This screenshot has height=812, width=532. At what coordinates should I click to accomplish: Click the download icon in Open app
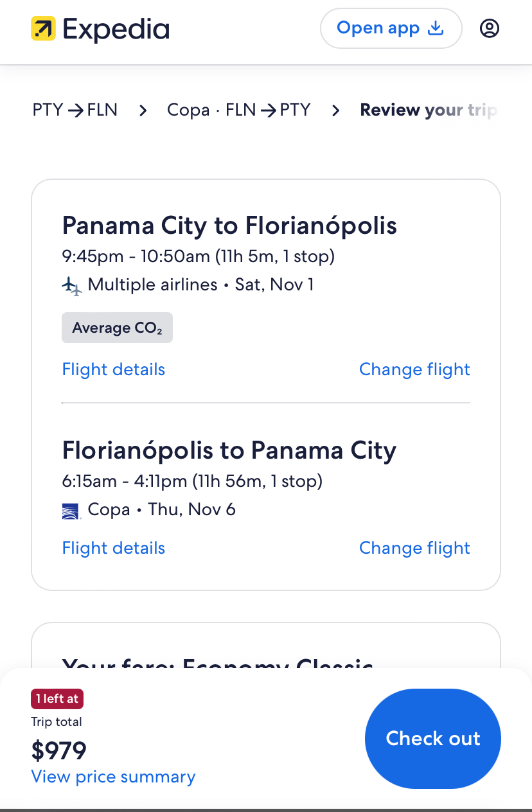coord(436,28)
